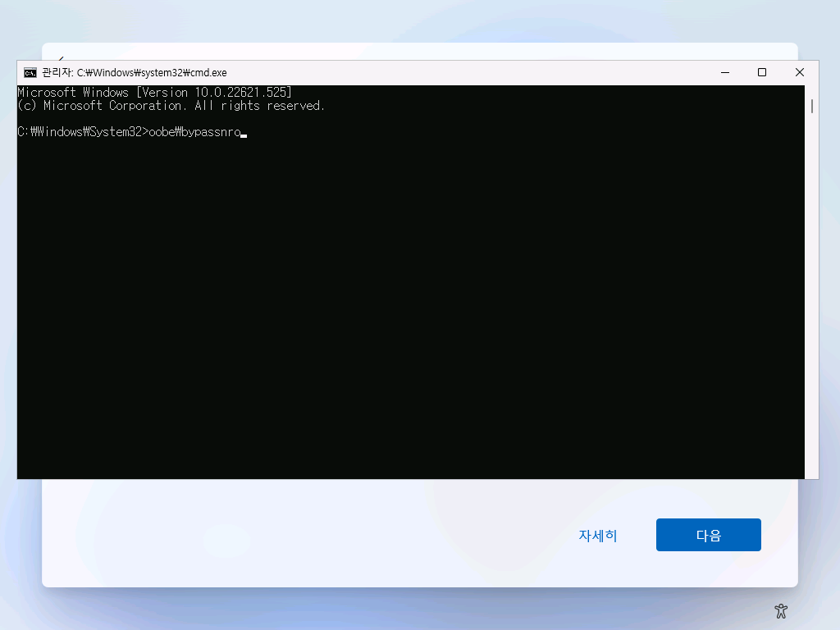Maximize the command prompt window

pos(762,72)
